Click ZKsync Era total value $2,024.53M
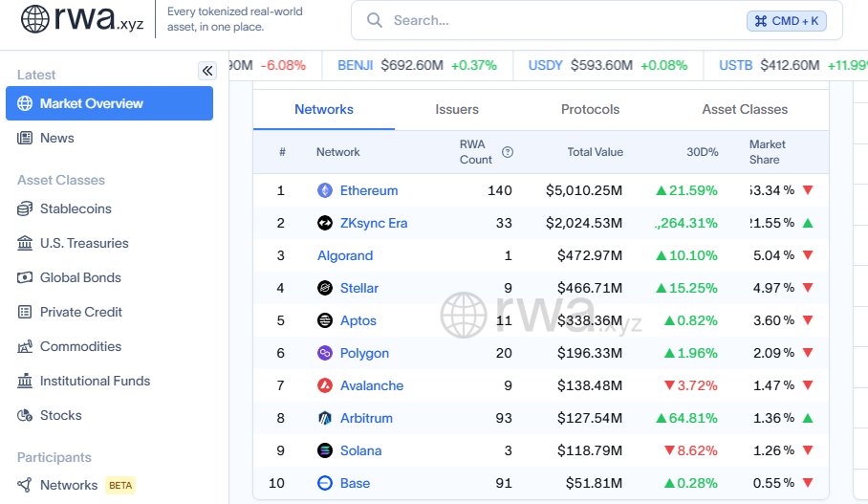The image size is (868, 504). (584, 223)
